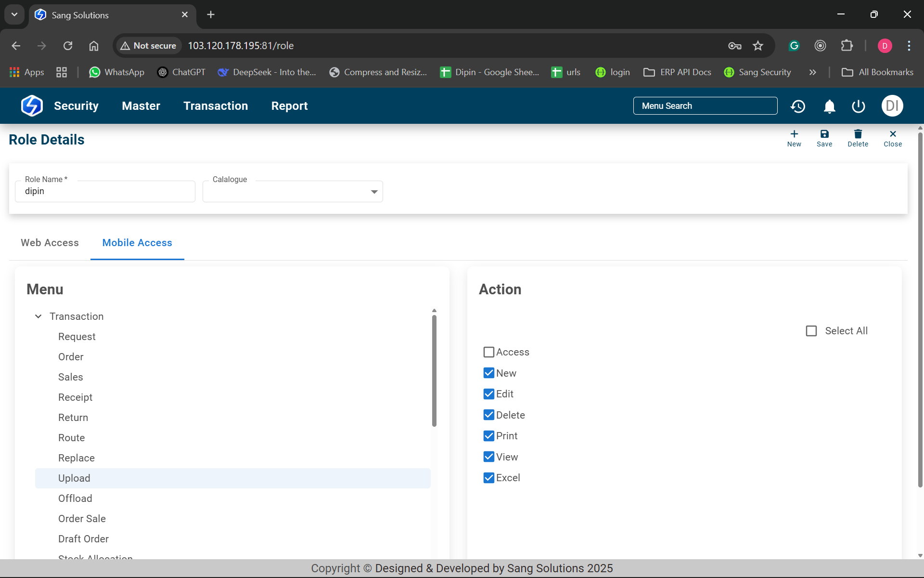924x578 pixels.
Task: Expand the hidden bookmarks chevron
Action: [x=813, y=72]
